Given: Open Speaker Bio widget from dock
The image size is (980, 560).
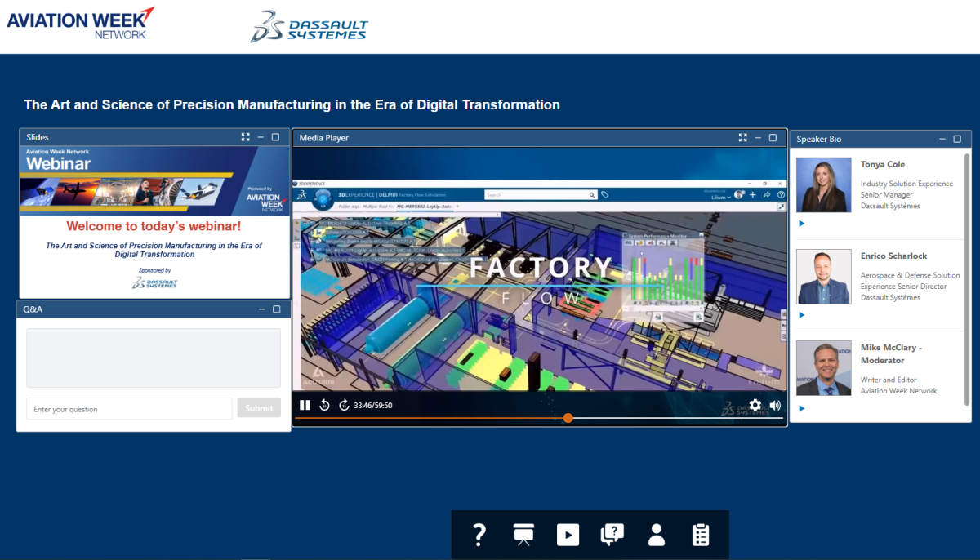Looking at the screenshot, I should (656, 535).
